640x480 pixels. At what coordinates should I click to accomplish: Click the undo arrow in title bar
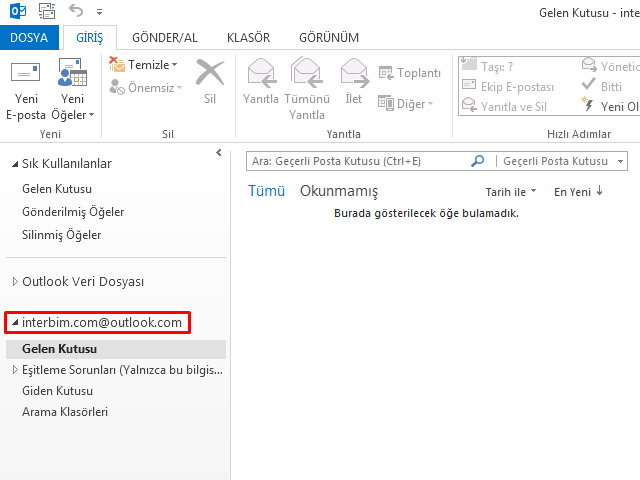click(x=76, y=11)
